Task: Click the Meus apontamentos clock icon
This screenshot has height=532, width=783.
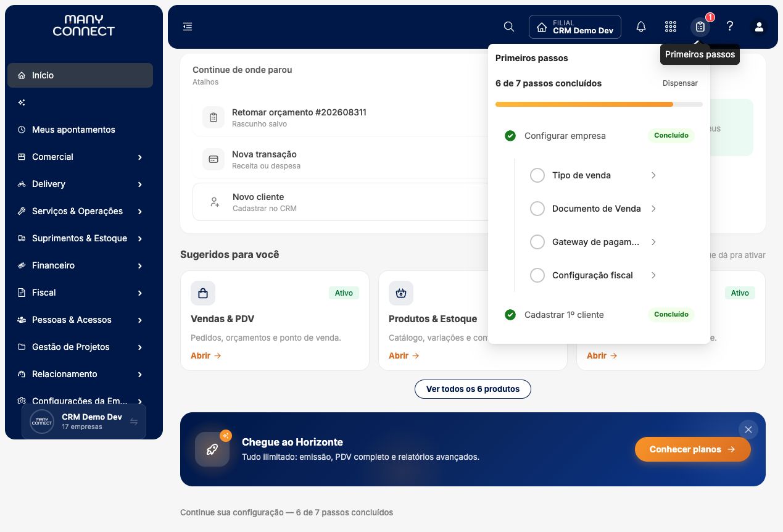Action: 22,130
